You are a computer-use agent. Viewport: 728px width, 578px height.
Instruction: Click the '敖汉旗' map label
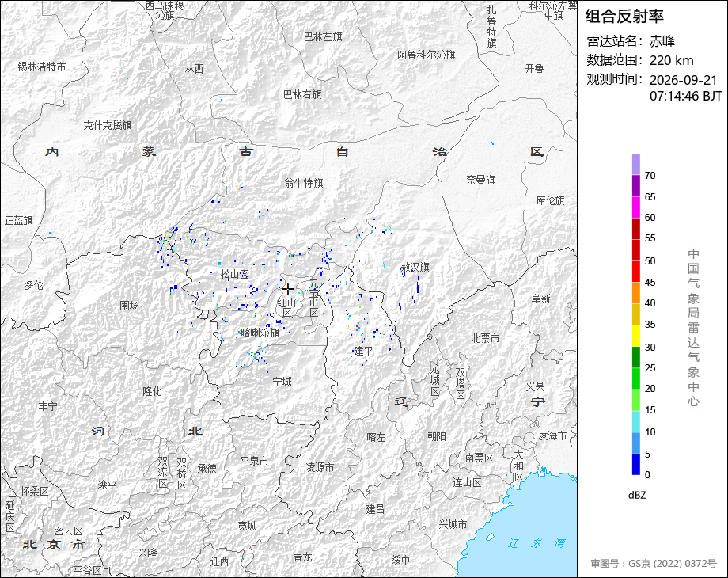pyautogui.click(x=415, y=267)
